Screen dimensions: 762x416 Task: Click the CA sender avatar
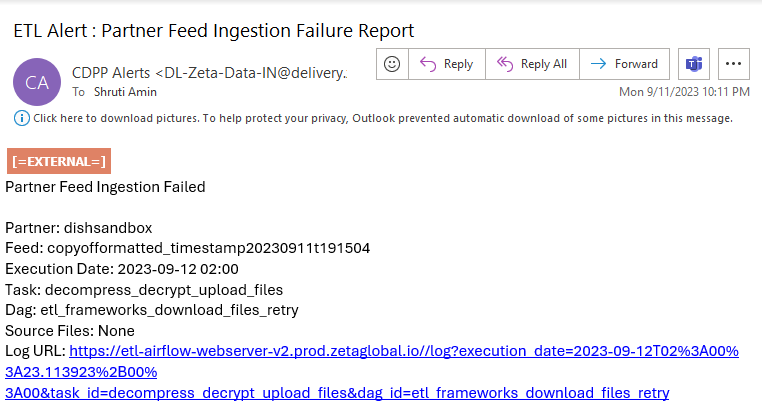coord(36,81)
